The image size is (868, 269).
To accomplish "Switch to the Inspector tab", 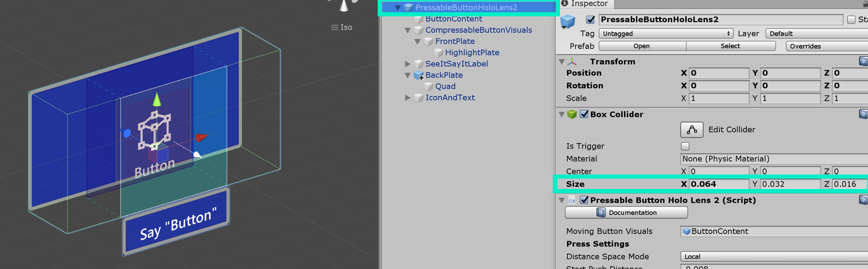I will click(x=585, y=4).
